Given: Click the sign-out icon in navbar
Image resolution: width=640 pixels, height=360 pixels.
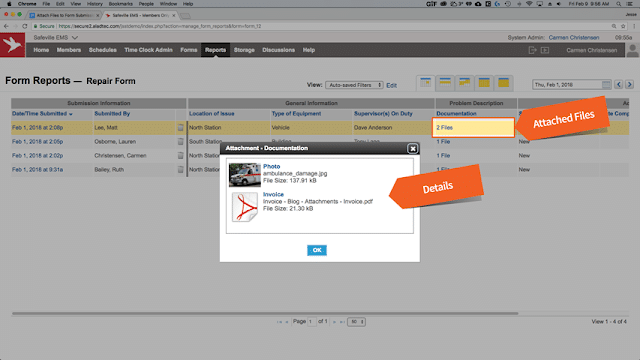Looking at the screenshot, I should coord(532,50).
